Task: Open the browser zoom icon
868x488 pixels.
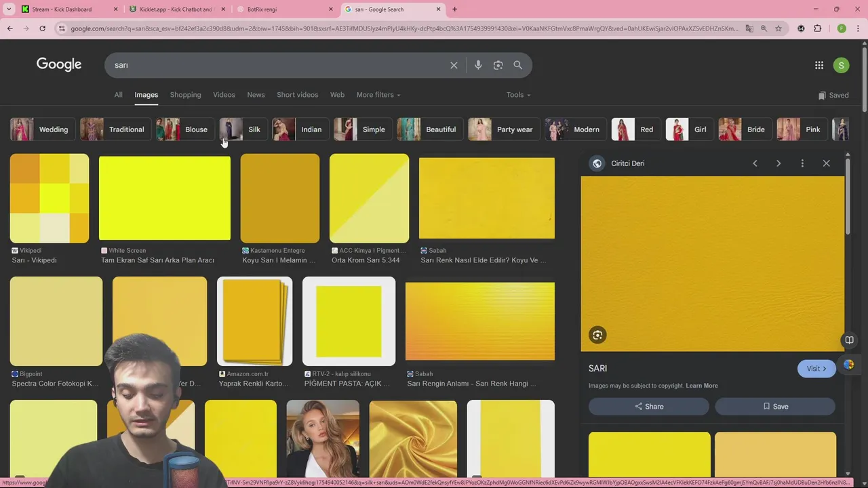Action: [x=764, y=28]
